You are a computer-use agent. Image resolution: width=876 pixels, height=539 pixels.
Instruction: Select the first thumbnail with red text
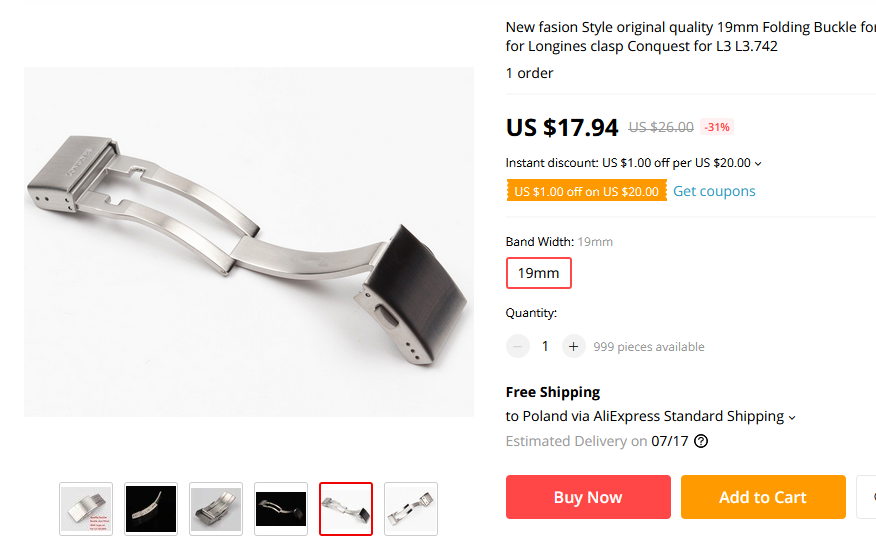click(x=86, y=509)
